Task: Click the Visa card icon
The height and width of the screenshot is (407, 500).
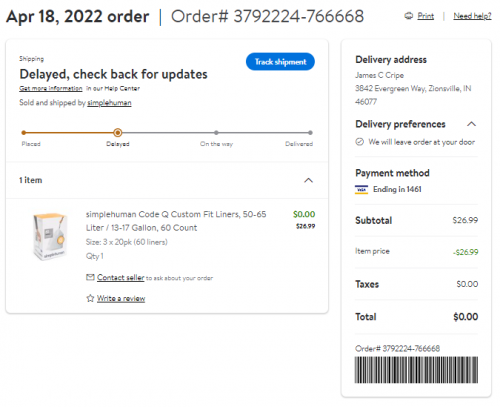Action: [x=361, y=189]
